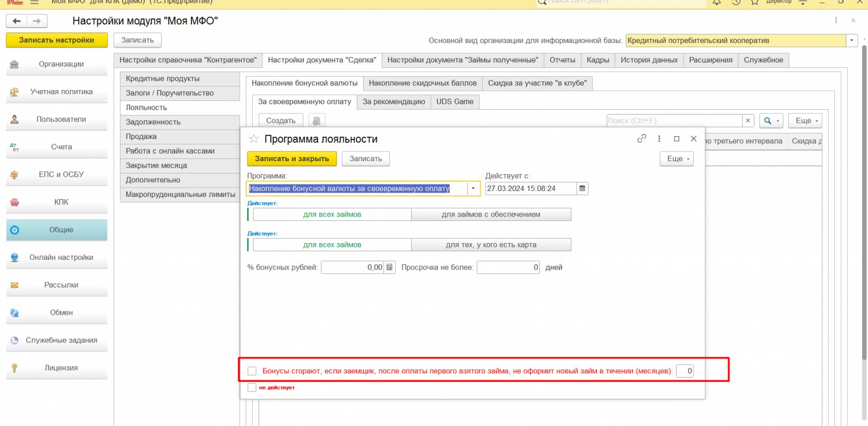Open history clock icon in title bar

(x=736, y=2)
